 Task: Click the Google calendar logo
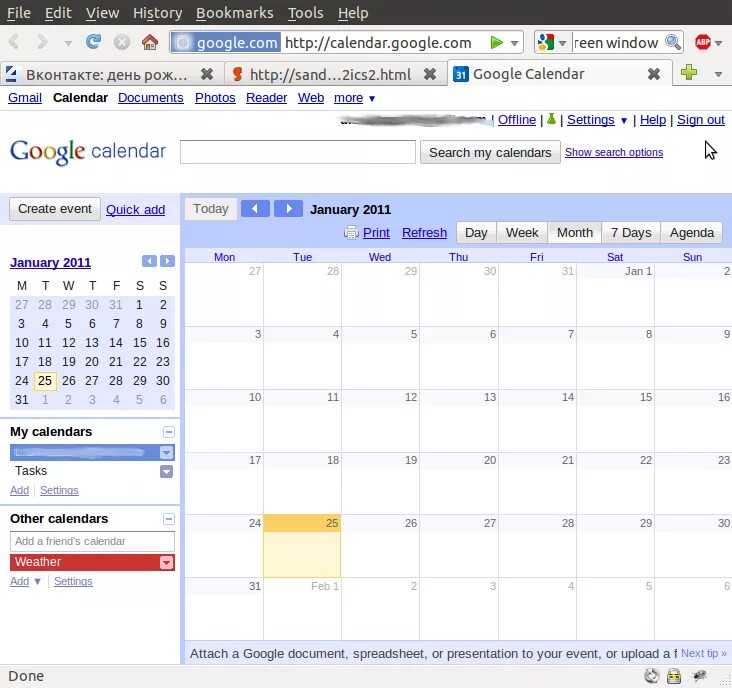pos(88,152)
